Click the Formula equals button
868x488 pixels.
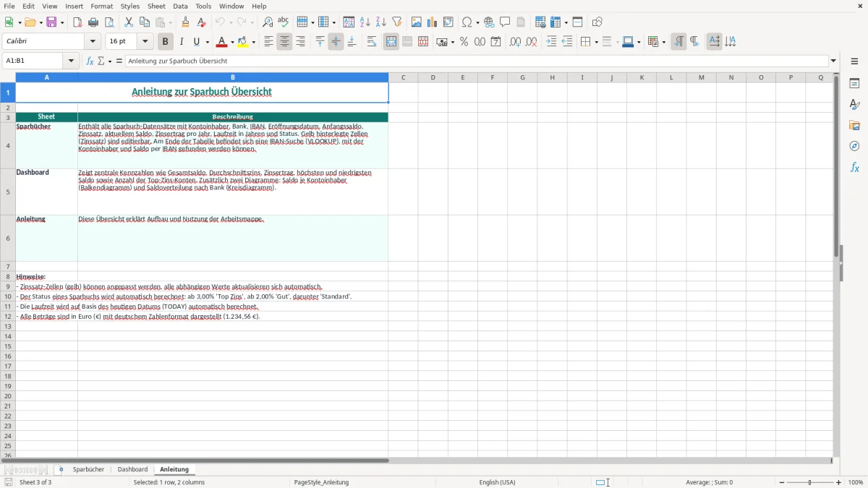pyautogui.click(x=119, y=61)
